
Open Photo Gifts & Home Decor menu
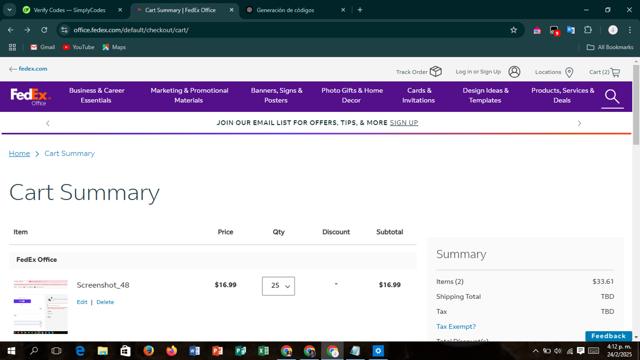(352, 96)
